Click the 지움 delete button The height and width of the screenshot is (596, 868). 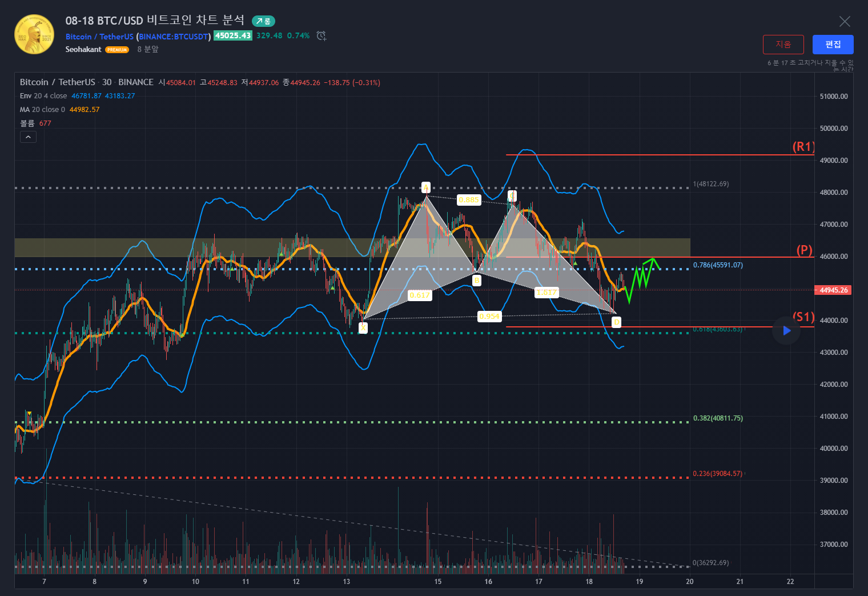(x=783, y=45)
